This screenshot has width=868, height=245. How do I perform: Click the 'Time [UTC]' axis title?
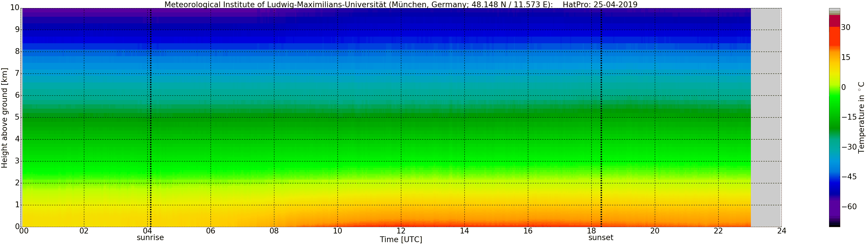point(401,240)
